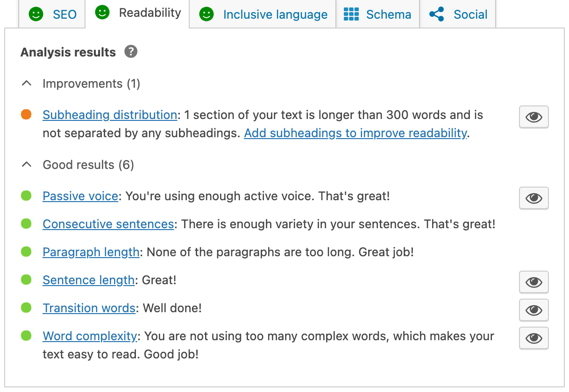
Task: Click the orange dot beside Subheading distribution
Action: coord(26,115)
